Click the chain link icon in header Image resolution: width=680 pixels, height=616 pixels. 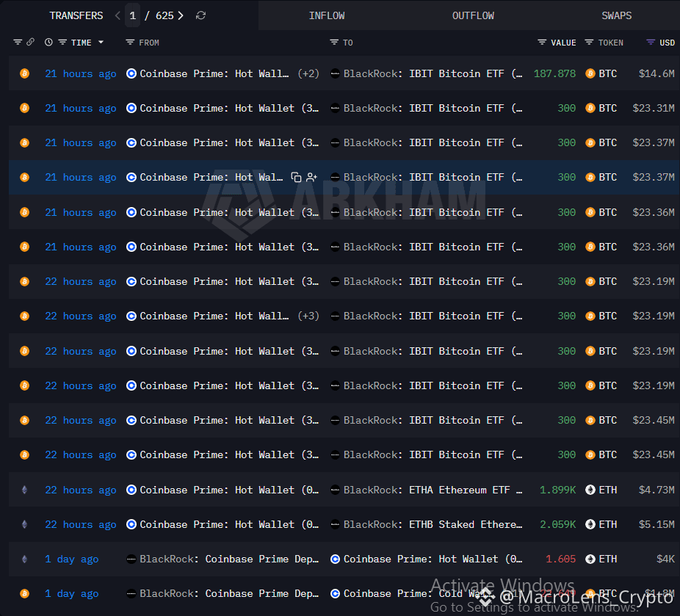pyautogui.click(x=30, y=42)
